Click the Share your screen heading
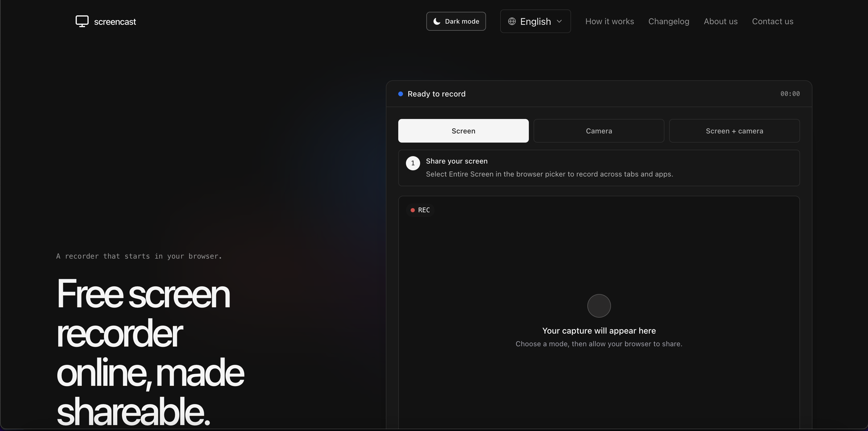This screenshot has height=431, width=868. click(x=456, y=161)
